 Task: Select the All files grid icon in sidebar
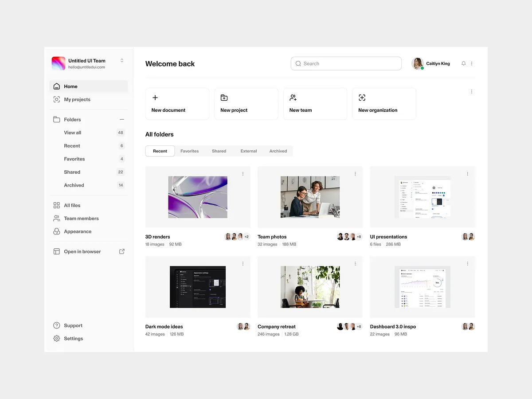(x=57, y=205)
